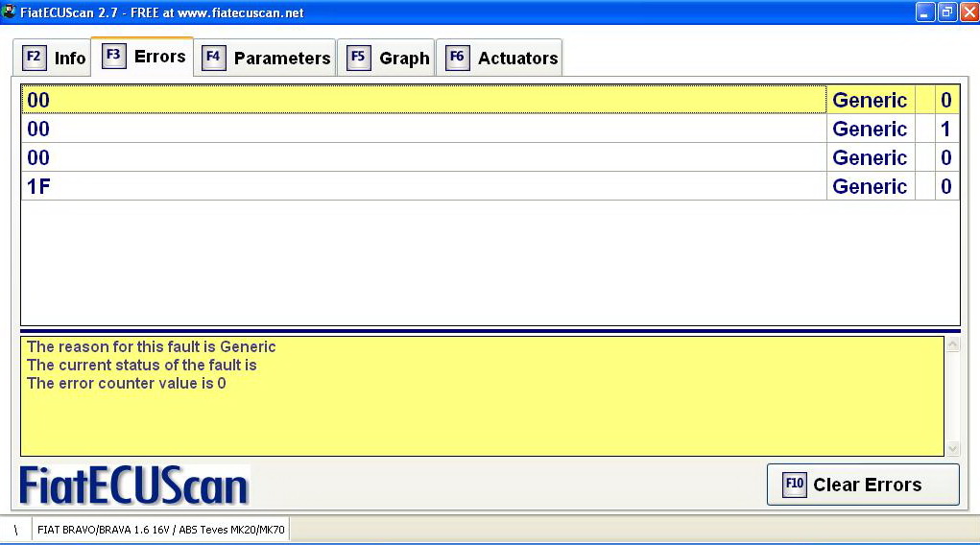This screenshot has width=980, height=545.
Task: Click FIAT BRAVO/BRAVA status bar entry
Action: pyautogui.click(x=160, y=530)
